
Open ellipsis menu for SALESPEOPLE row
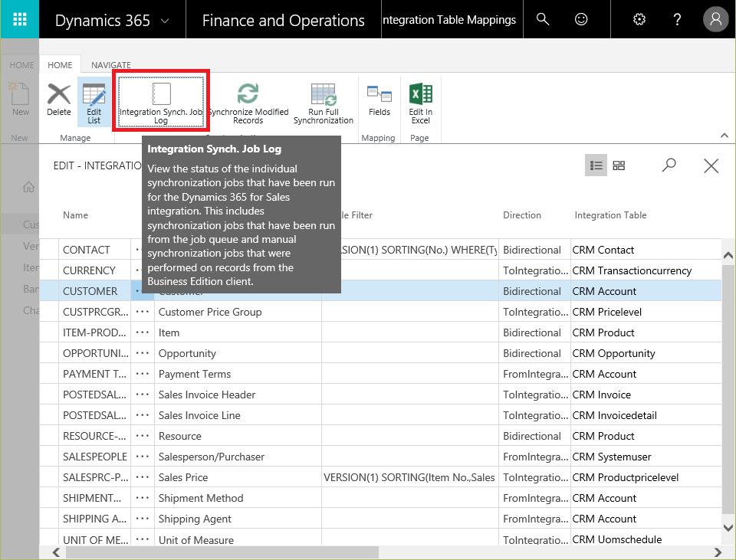coord(143,457)
